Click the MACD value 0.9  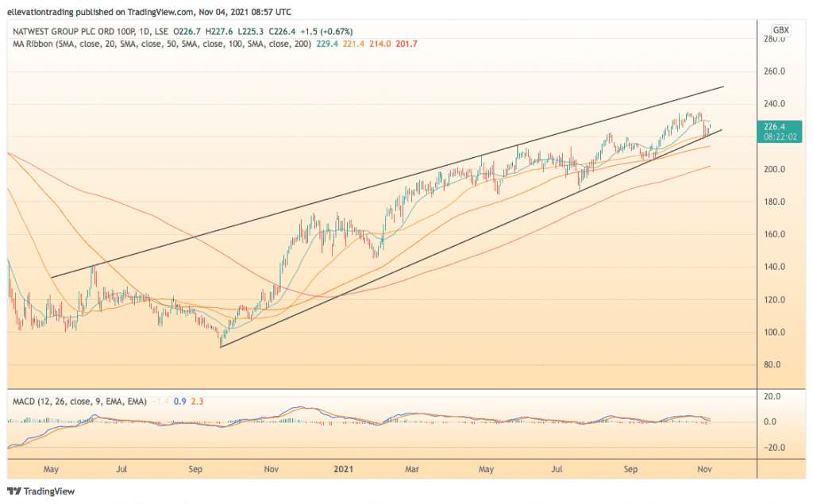click(x=180, y=402)
